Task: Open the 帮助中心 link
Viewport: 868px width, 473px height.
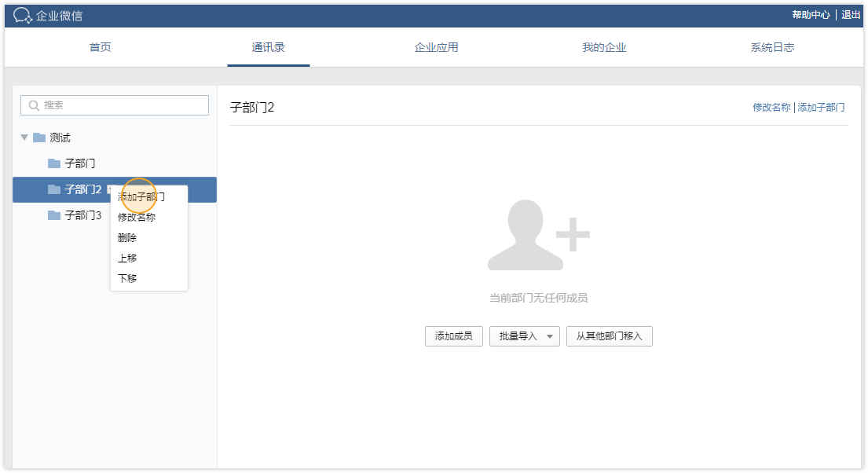Action: (x=811, y=15)
